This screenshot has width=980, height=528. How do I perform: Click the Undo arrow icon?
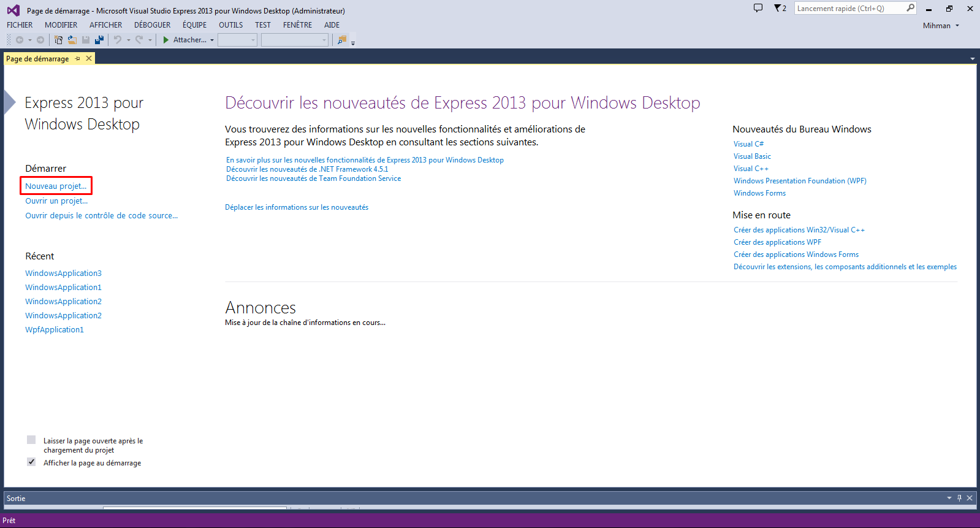[x=118, y=40]
